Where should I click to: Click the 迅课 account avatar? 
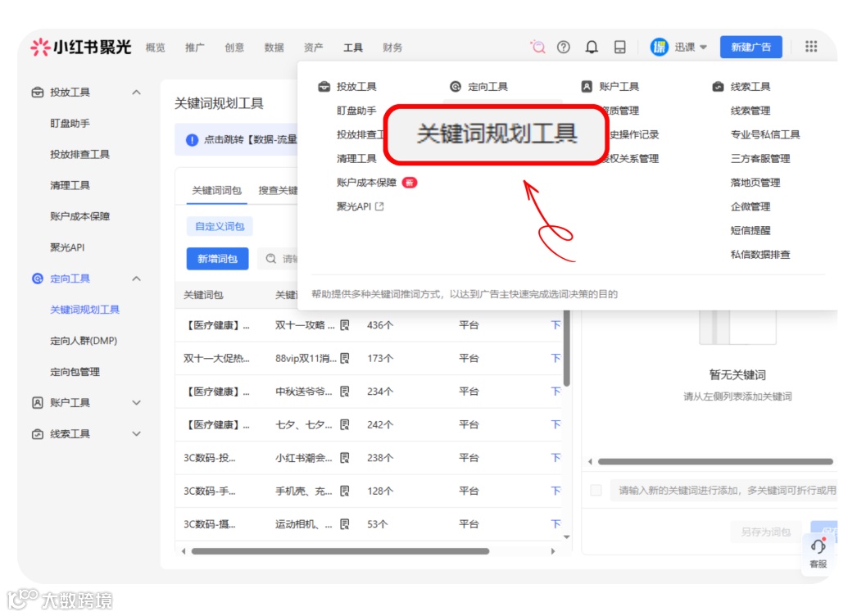(x=659, y=47)
